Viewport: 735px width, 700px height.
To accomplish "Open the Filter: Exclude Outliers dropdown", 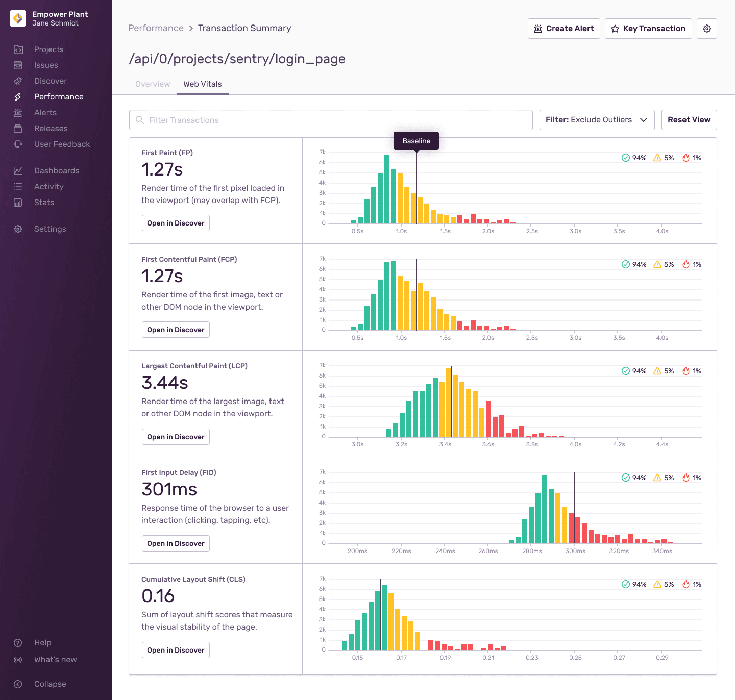I will pos(597,120).
